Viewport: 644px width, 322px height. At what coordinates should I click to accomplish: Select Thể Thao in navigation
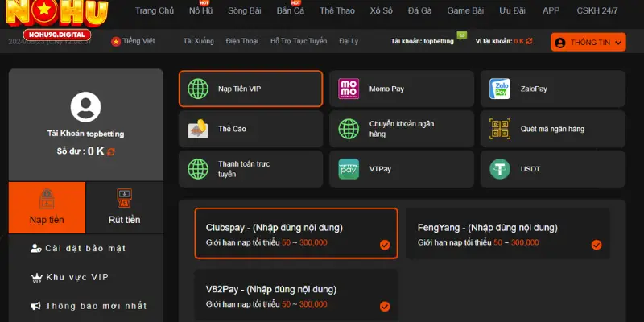point(337,11)
